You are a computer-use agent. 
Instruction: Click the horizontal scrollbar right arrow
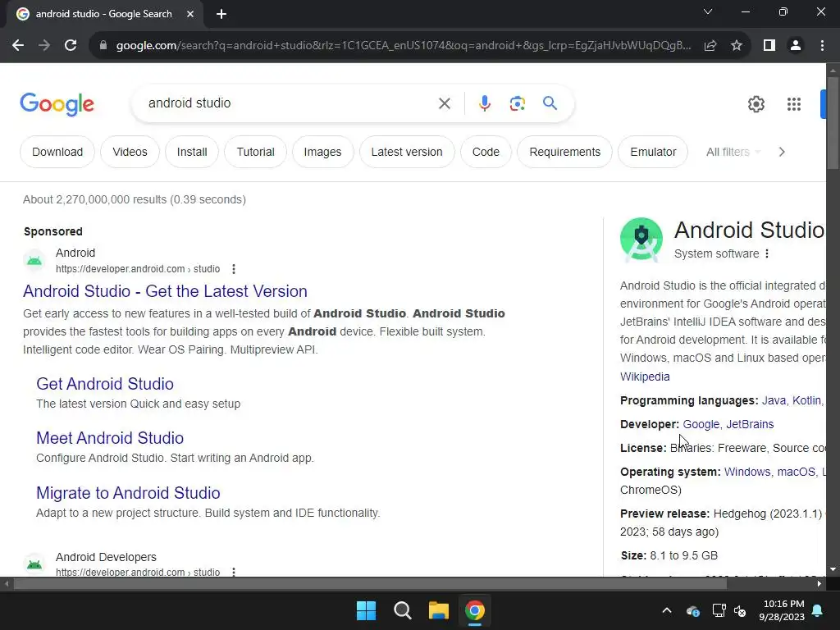pos(819,583)
